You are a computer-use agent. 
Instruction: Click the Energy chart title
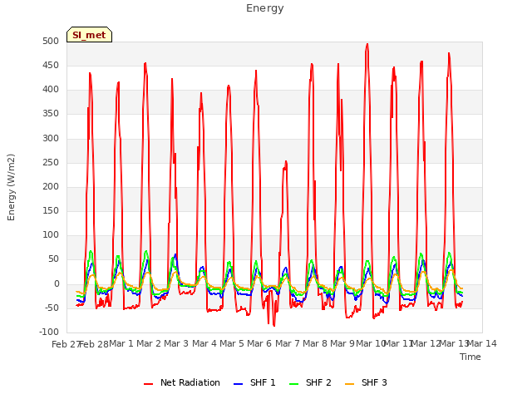[265, 8]
